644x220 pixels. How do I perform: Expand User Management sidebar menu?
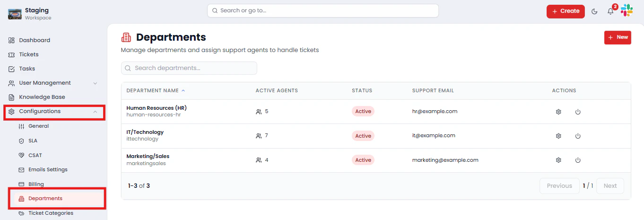95,83
